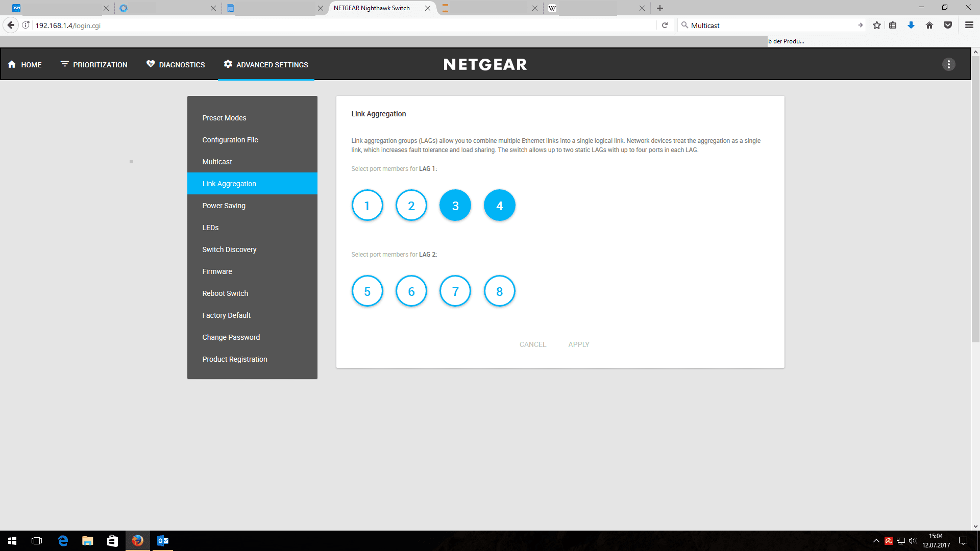This screenshot has height=551, width=980.
Task: Open Outlook from the taskbar
Action: (x=163, y=541)
